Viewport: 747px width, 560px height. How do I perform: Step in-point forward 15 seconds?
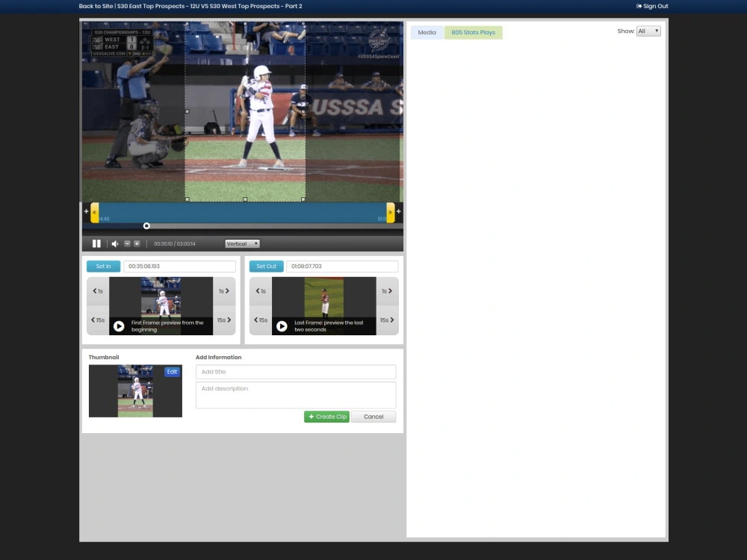(224, 320)
